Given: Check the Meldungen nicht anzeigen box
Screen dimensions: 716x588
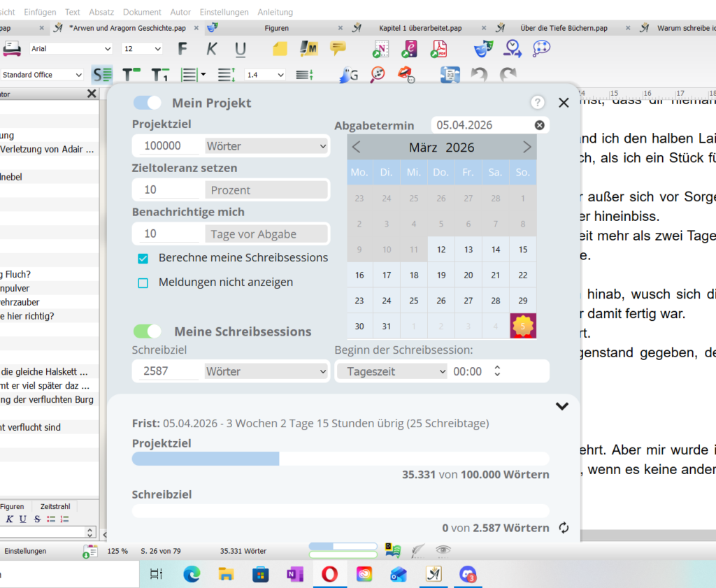Looking at the screenshot, I should [x=143, y=283].
